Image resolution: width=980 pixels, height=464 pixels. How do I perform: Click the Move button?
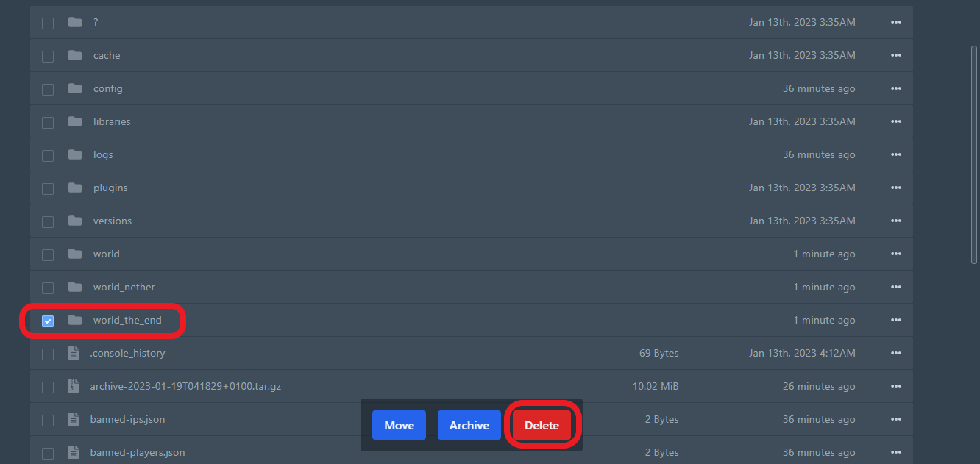pyautogui.click(x=399, y=425)
